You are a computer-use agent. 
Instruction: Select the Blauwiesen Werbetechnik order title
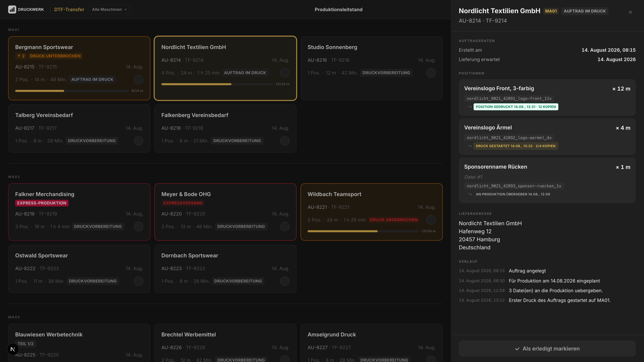pyautogui.click(x=49, y=335)
